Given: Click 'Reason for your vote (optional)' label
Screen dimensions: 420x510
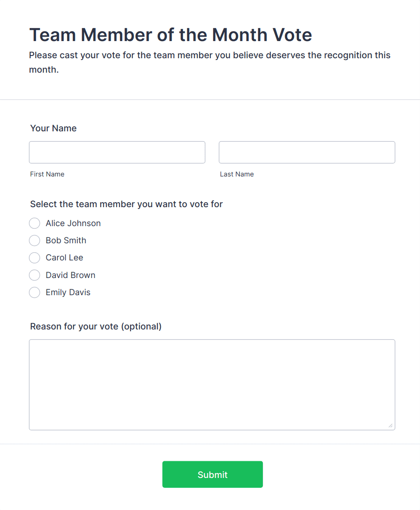Looking at the screenshot, I should (96, 326).
